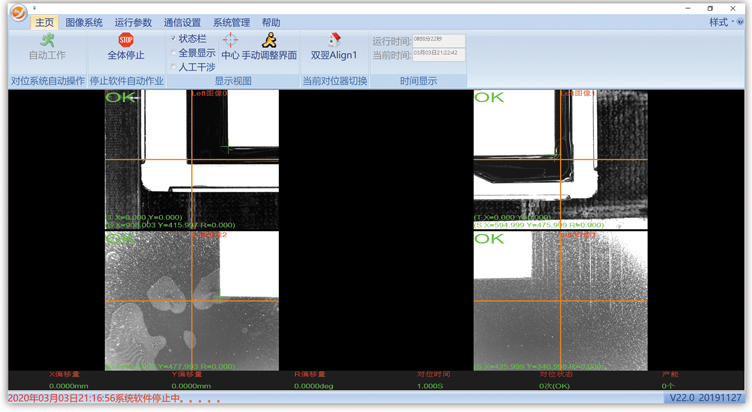752x412 pixels.
Task: Open the 运行参数 tab
Action: [133, 22]
